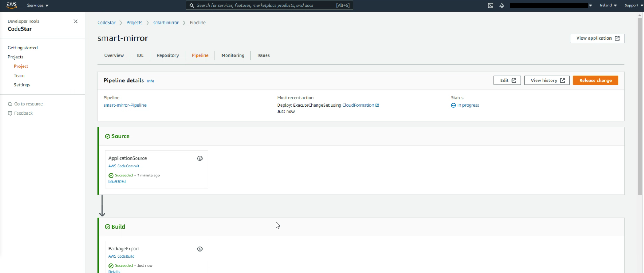Open the AWS CodeBuild link

pos(121,256)
